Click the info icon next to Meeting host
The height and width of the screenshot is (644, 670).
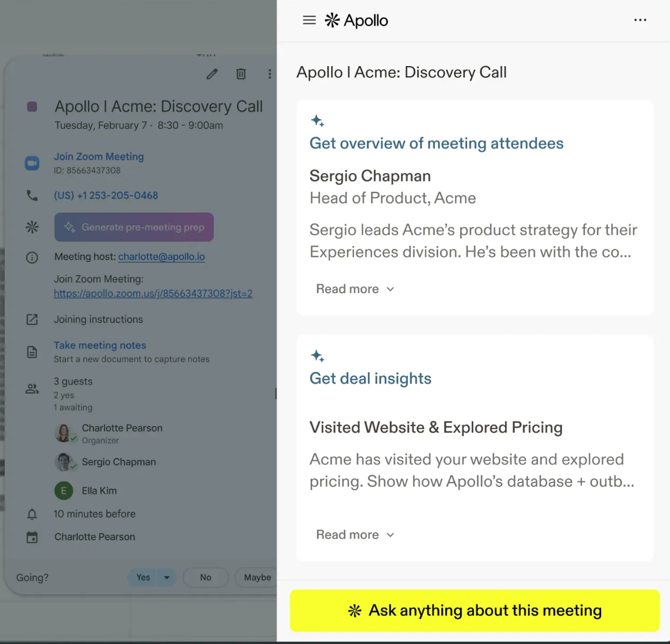pyautogui.click(x=32, y=258)
